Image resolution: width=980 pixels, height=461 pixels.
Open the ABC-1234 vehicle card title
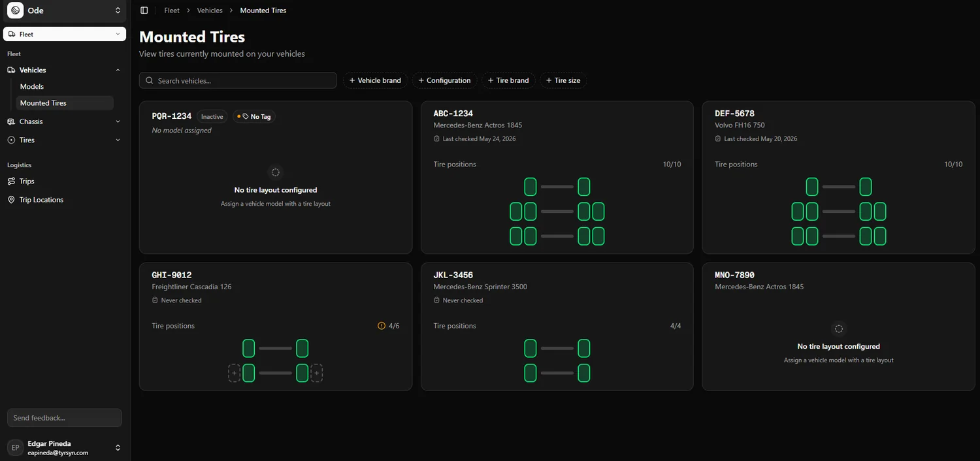(x=453, y=114)
